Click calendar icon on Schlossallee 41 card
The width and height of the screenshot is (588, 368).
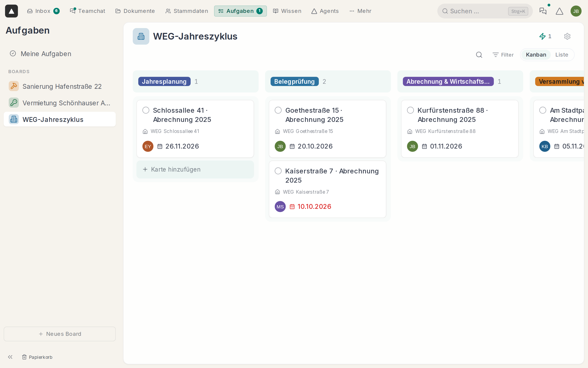(160, 146)
